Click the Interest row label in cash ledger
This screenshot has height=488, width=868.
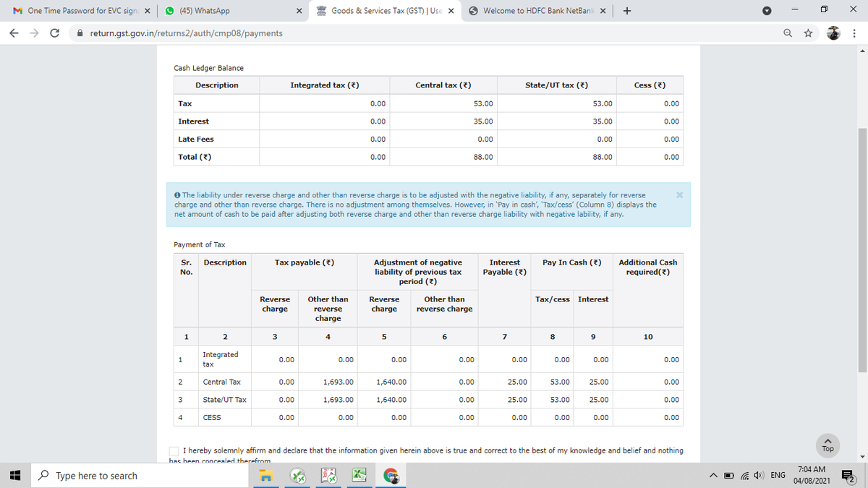click(x=193, y=121)
